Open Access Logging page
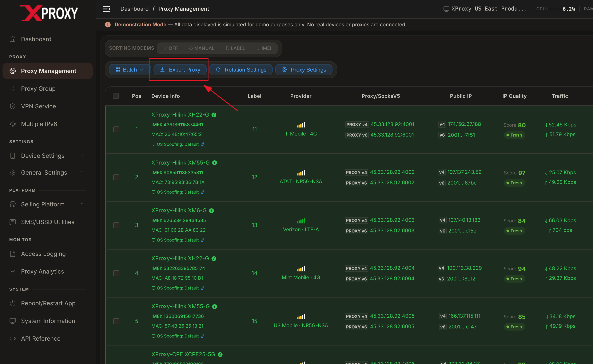 pyautogui.click(x=47, y=254)
